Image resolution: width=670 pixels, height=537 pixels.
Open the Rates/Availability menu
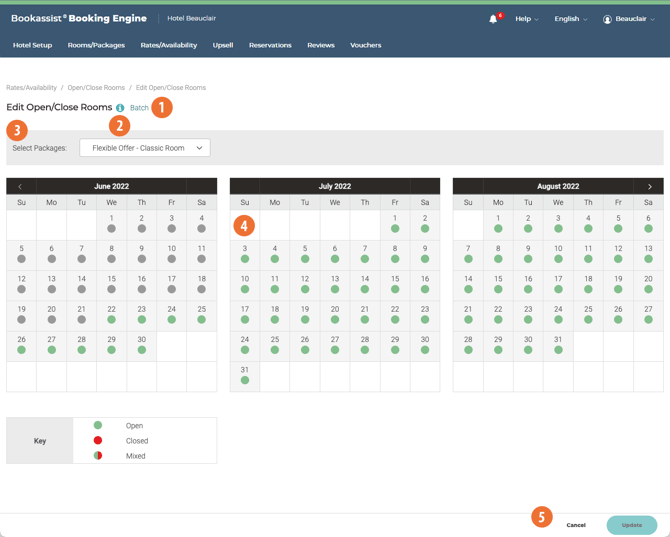click(168, 45)
